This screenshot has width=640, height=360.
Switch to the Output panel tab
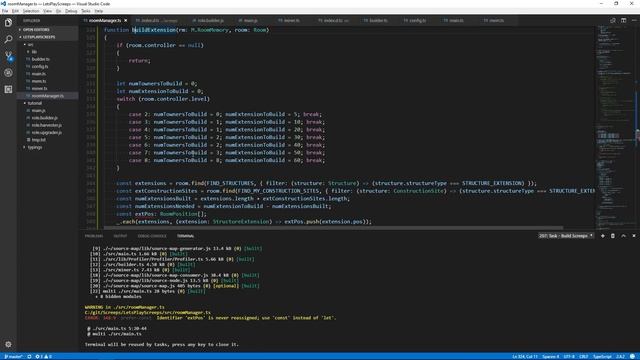(120, 236)
